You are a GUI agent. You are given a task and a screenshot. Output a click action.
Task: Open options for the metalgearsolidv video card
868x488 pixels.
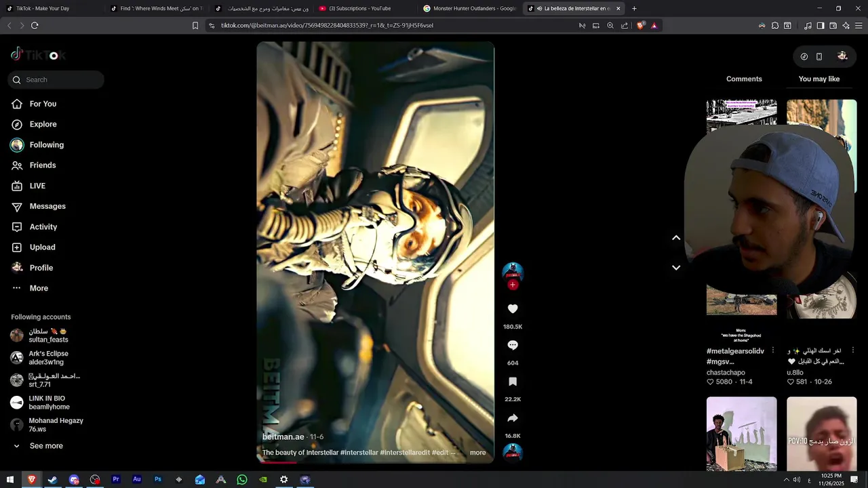click(772, 351)
